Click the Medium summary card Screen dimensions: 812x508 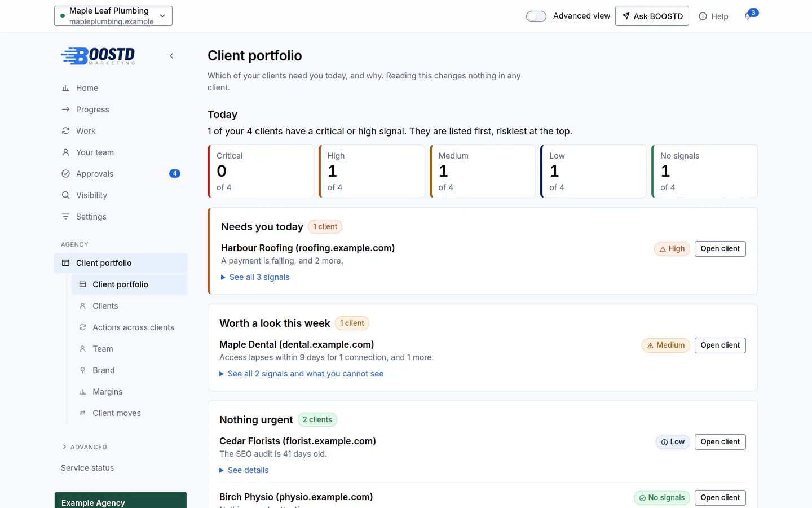pyautogui.click(x=483, y=172)
